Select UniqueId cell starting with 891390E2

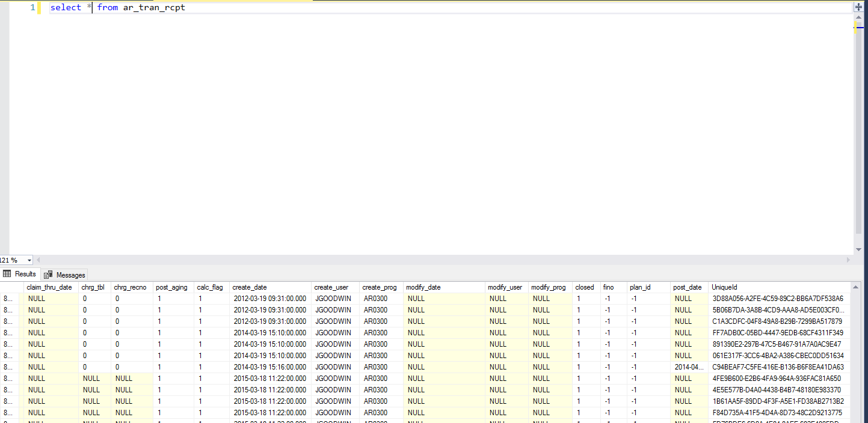pos(780,344)
